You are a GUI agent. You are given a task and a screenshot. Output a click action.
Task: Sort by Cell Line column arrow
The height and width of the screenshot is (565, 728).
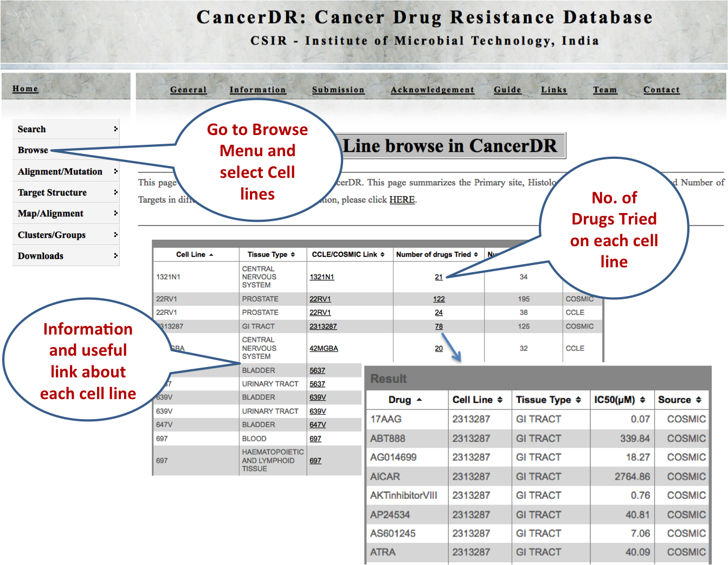[211, 255]
